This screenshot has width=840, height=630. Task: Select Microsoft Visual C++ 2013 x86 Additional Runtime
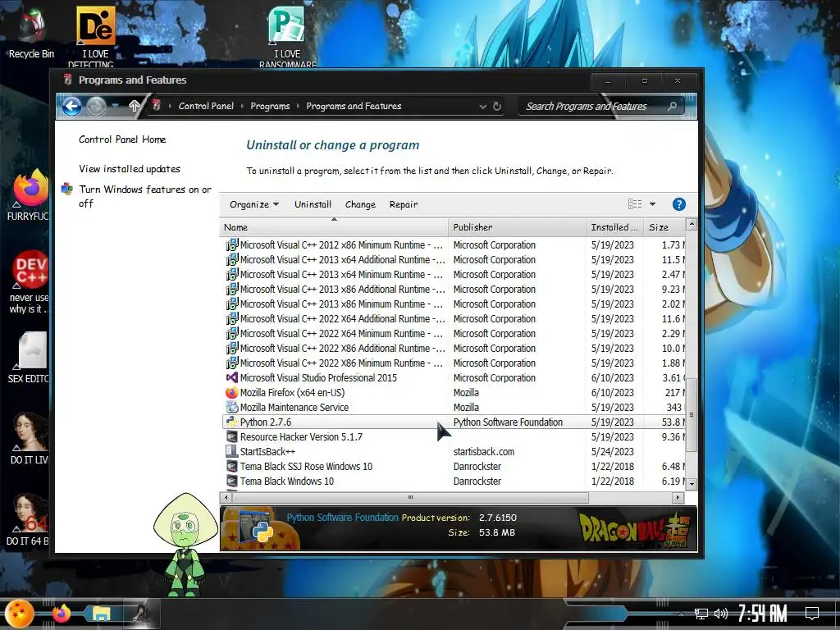click(453, 290)
